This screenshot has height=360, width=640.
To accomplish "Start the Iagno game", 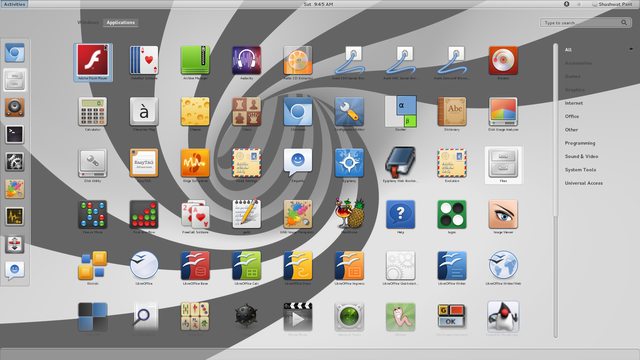I will 452,214.
